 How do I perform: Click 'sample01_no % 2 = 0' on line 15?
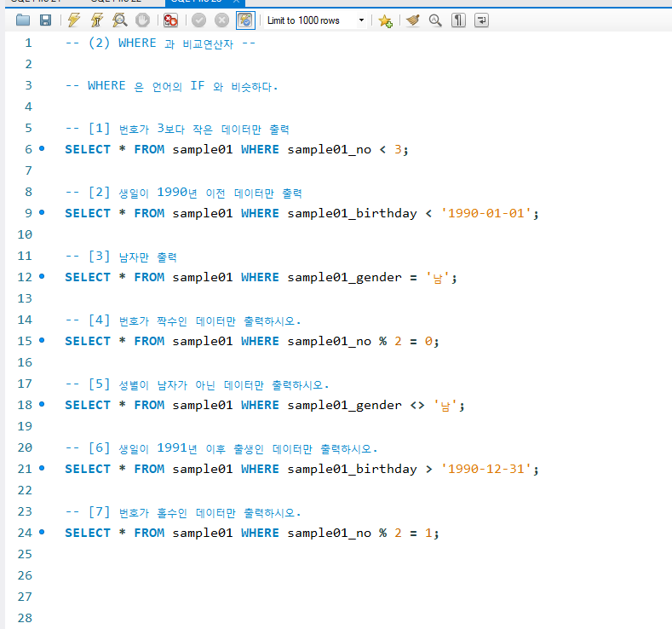(359, 341)
